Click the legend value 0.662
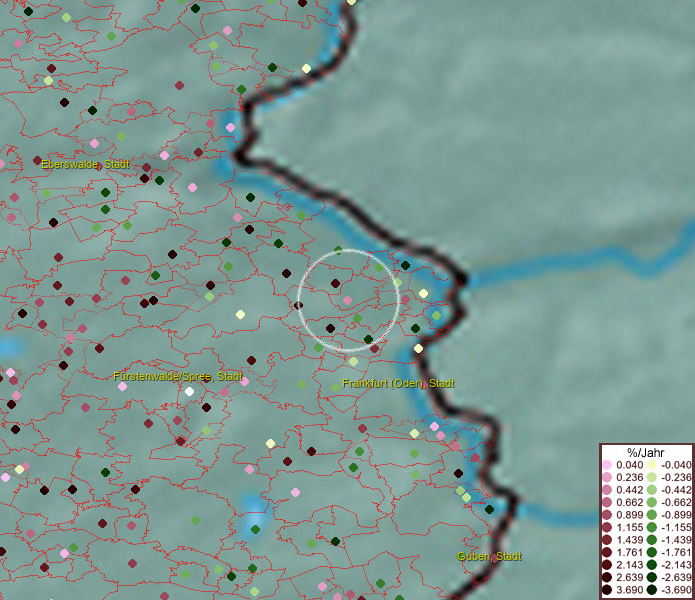This screenshot has width=695, height=600. (629, 503)
